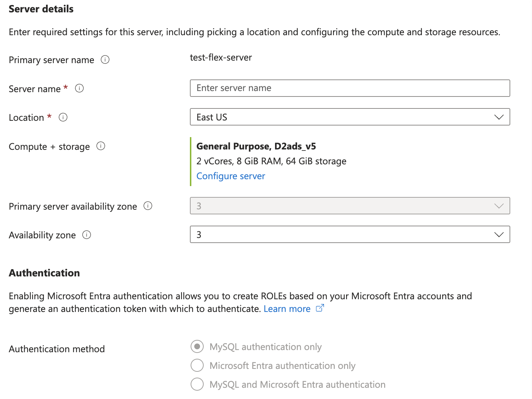The width and height of the screenshot is (532, 399).
Task: Click info icon next to Server name
Action: click(x=79, y=88)
